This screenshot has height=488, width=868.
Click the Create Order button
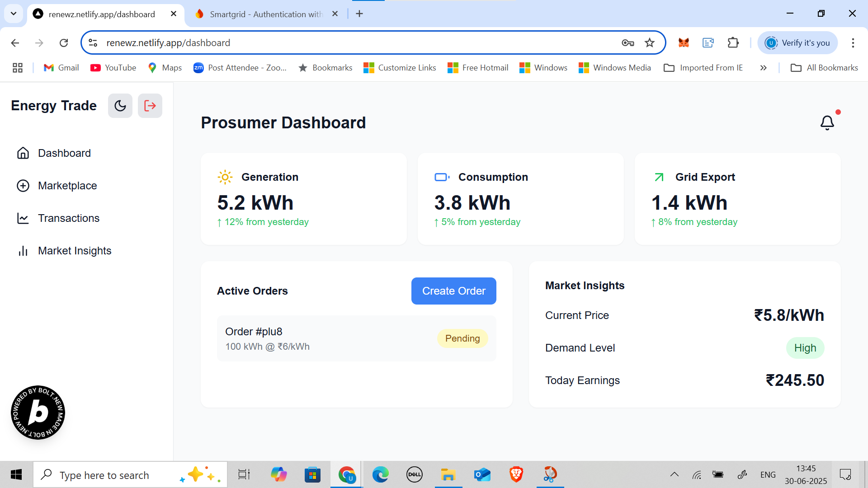[x=453, y=291]
